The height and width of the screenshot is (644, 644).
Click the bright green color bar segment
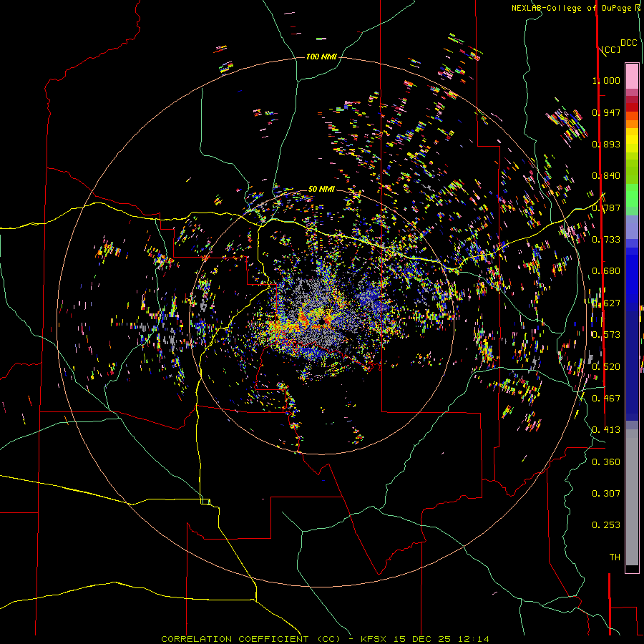click(x=632, y=195)
